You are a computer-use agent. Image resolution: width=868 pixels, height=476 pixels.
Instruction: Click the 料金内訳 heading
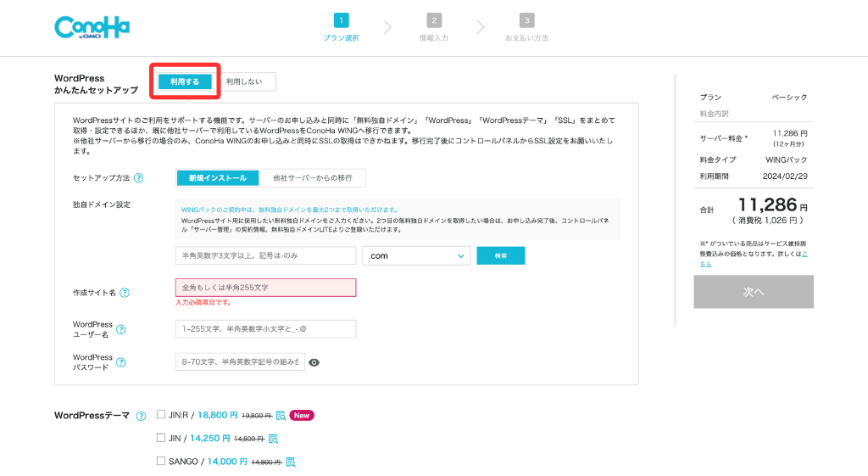coord(714,114)
